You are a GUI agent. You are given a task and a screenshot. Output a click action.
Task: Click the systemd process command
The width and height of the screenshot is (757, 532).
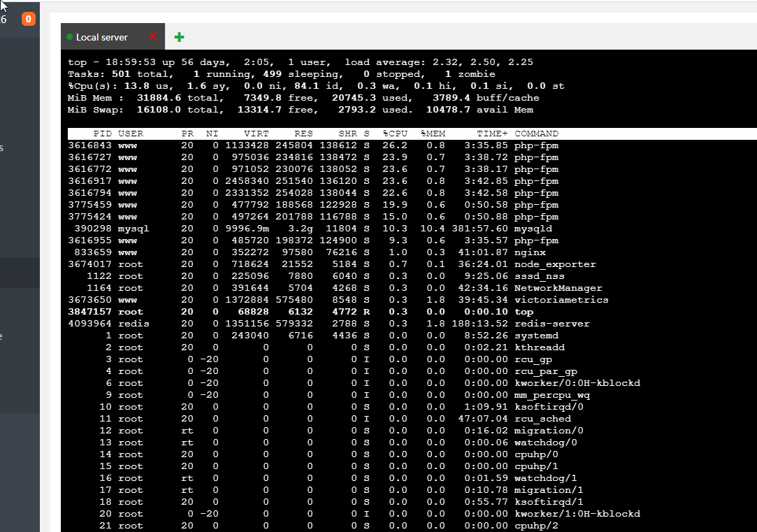click(536, 336)
